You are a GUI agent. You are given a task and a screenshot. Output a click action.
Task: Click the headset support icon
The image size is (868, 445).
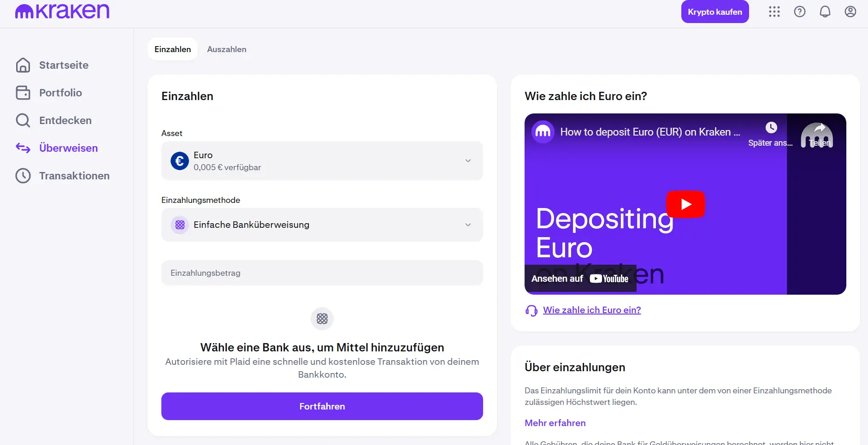point(531,310)
